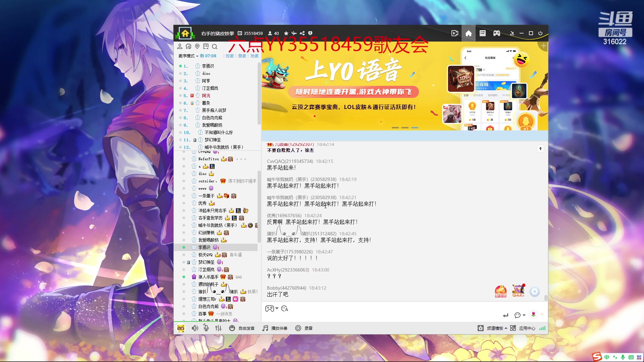Share the channel via share icon
644x362 pixels.
[x=302, y=33]
